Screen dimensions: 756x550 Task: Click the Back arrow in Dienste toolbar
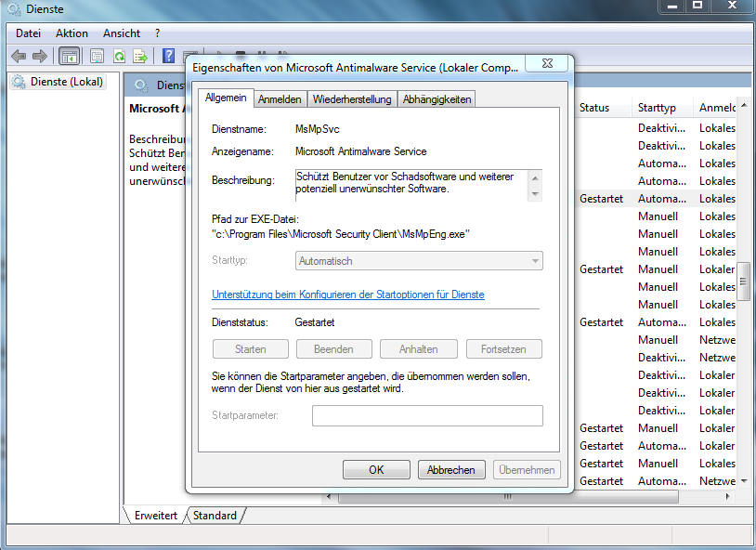click(19, 57)
